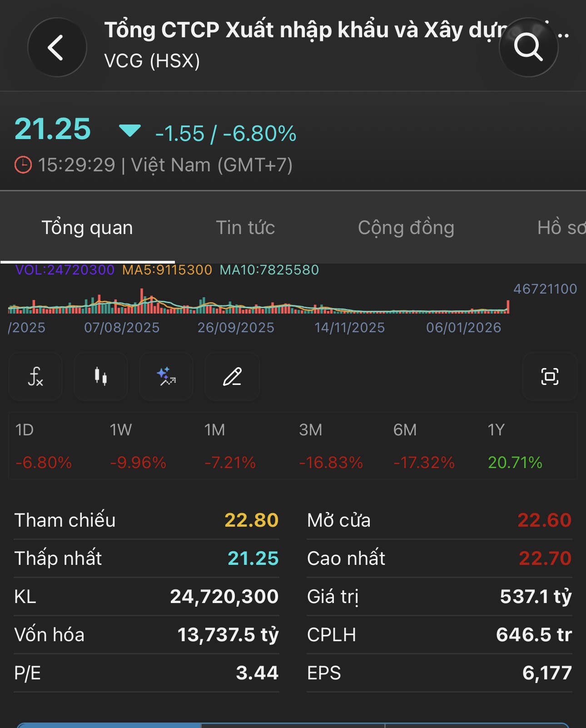Open the stock search magnifier
586x728 pixels.
click(528, 47)
